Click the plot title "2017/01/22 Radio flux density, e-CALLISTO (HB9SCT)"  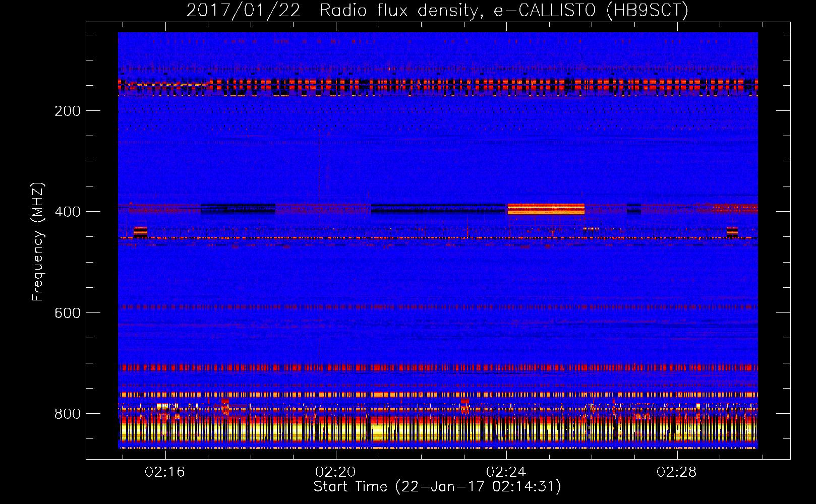pos(437,10)
